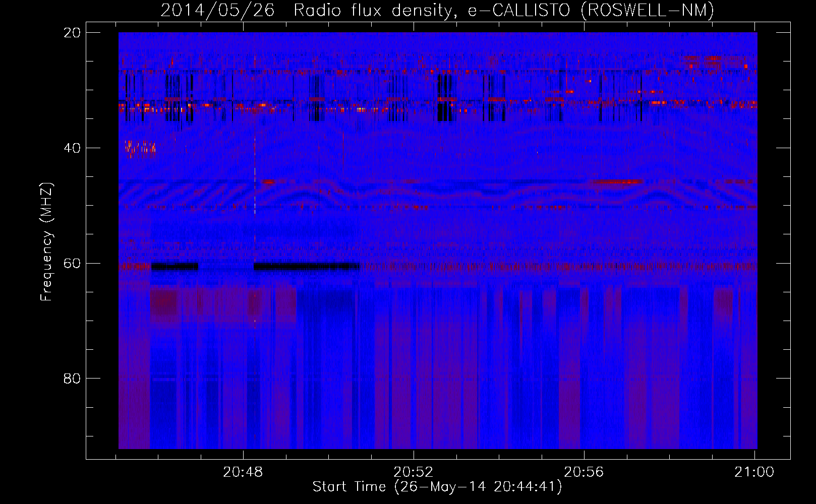This screenshot has width=816, height=504.
Task: Click the '20' frequency tick label
Action: pos(72,33)
